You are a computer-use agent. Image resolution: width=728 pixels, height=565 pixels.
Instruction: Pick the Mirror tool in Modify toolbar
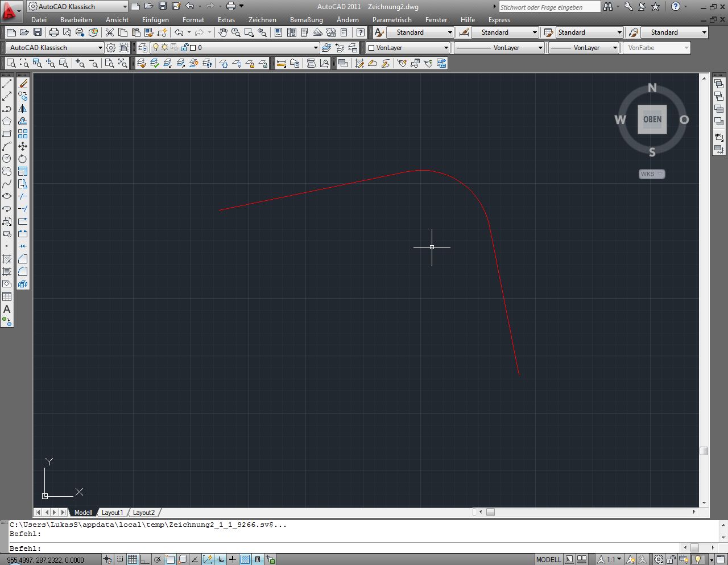tap(23, 109)
